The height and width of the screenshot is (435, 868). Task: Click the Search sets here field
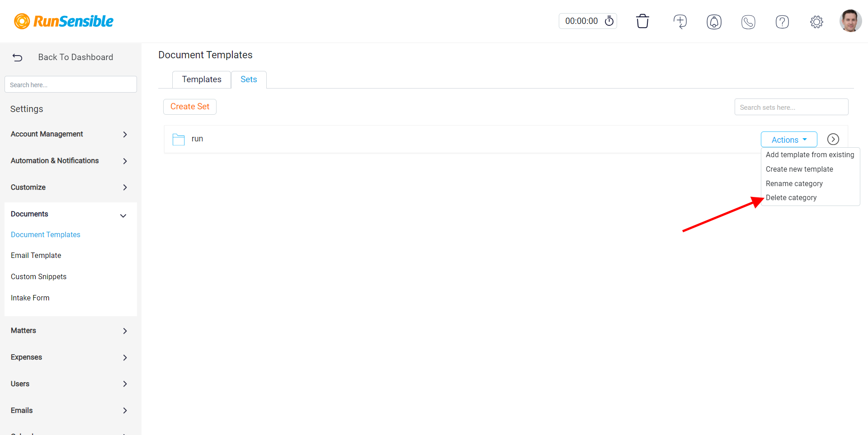point(791,107)
